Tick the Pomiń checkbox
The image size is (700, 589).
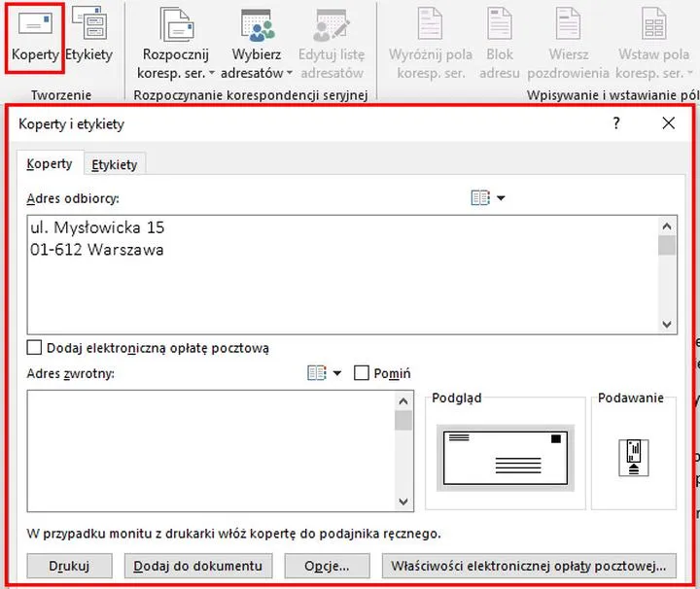[362, 373]
